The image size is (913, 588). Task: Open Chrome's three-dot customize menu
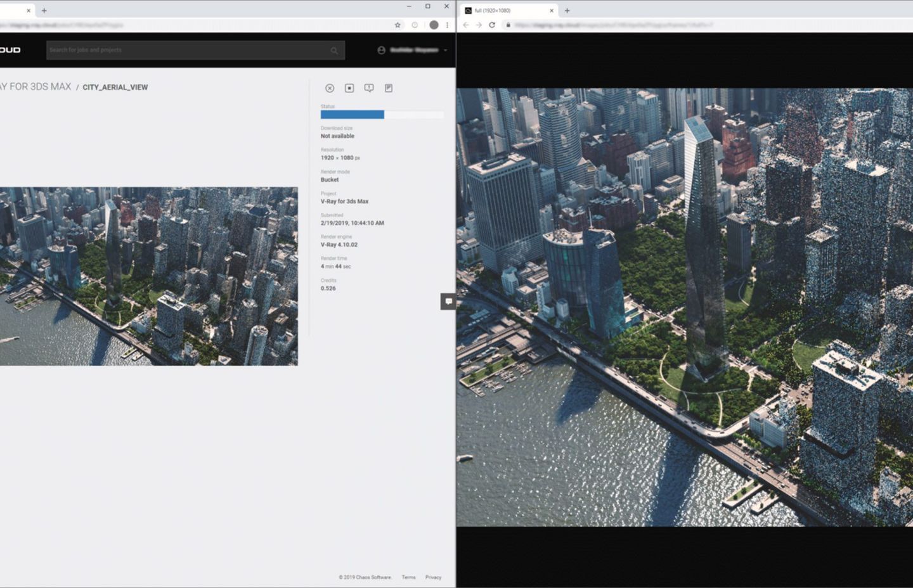448,25
